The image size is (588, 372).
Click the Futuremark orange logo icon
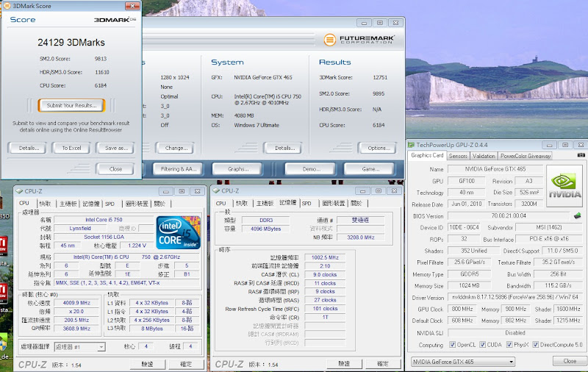coord(329,40)
